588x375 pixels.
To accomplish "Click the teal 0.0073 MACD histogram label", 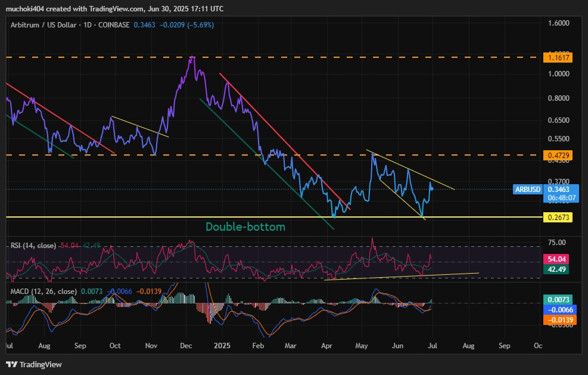I will [x=558, y=299].
